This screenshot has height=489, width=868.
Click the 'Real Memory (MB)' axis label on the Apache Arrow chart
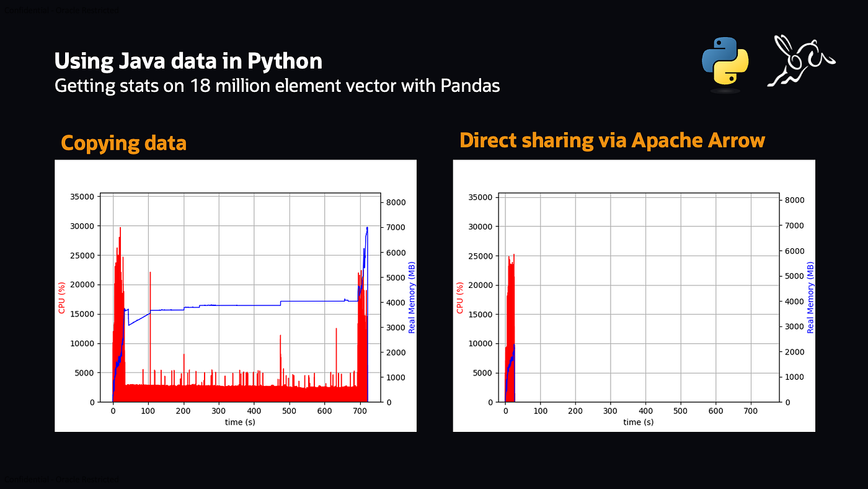pos(810,297)
